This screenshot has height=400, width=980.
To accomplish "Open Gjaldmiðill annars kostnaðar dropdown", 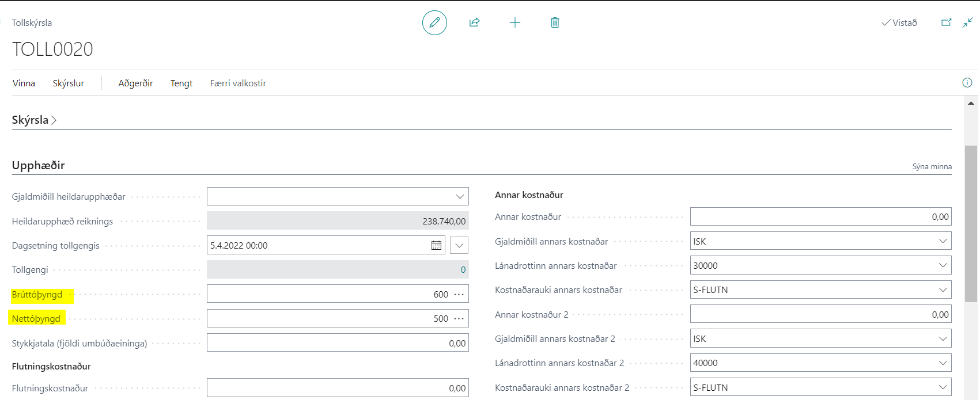I will pos(943,241).
